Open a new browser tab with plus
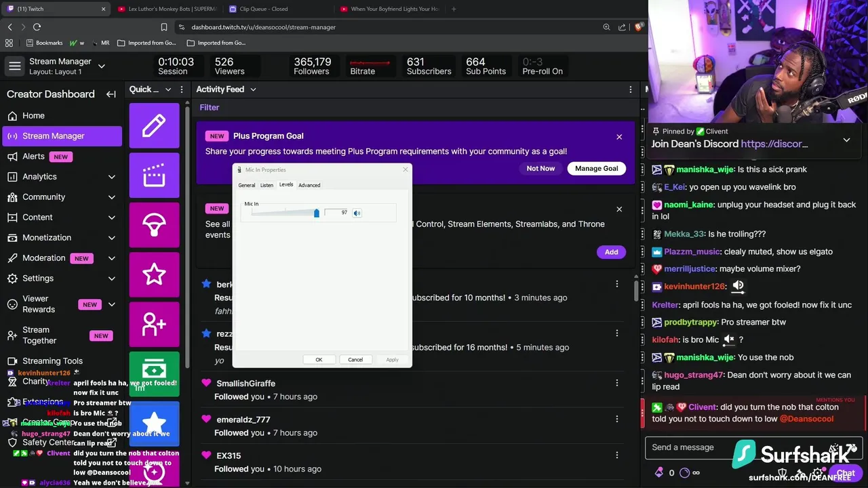The width and height of the screenshot is (868, 488). [x=454, y=9]
